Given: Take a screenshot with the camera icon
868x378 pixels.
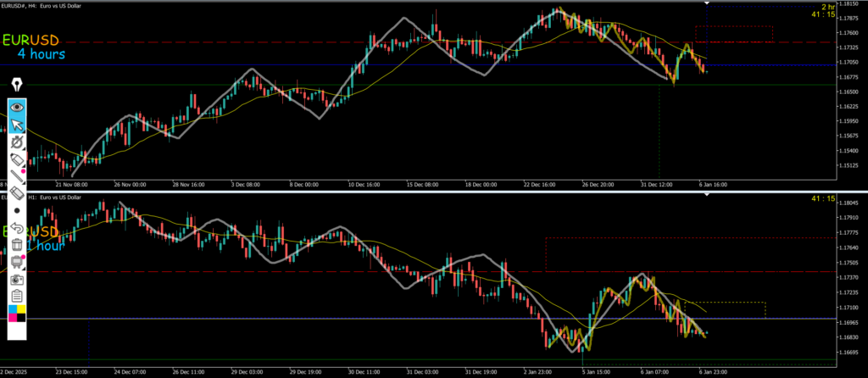Looking at the screenshot, I should (x=17, y=278).
